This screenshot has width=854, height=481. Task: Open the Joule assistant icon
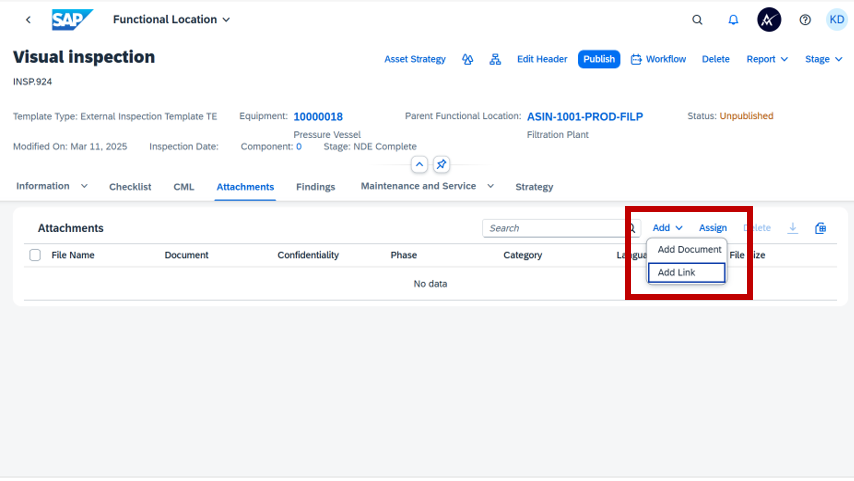click(769, 20)
